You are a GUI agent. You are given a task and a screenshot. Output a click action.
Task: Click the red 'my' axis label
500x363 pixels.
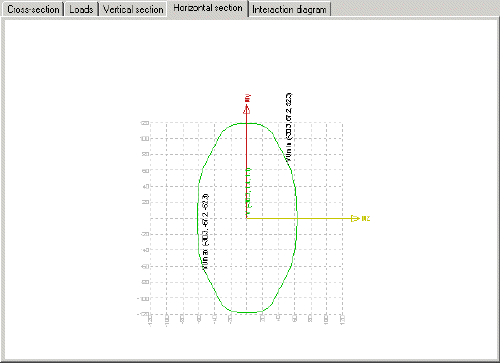[248, 98]
